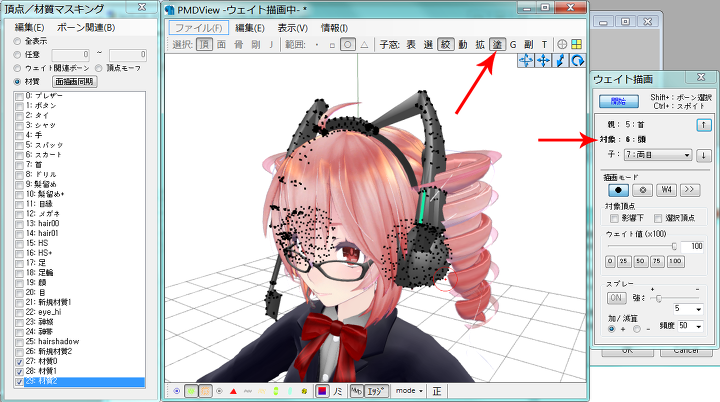Click the weight value slider handle
720x402 pixels.
tap(674, 246)
